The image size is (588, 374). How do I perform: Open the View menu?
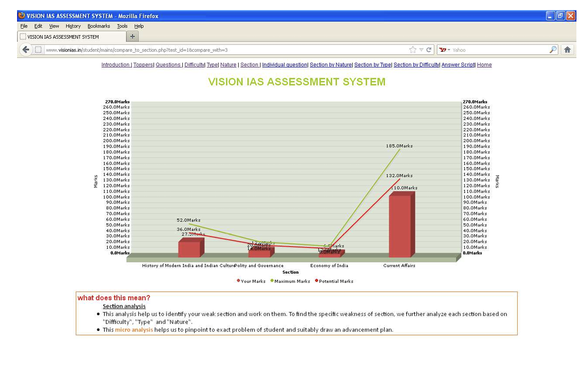pos(54,26)
